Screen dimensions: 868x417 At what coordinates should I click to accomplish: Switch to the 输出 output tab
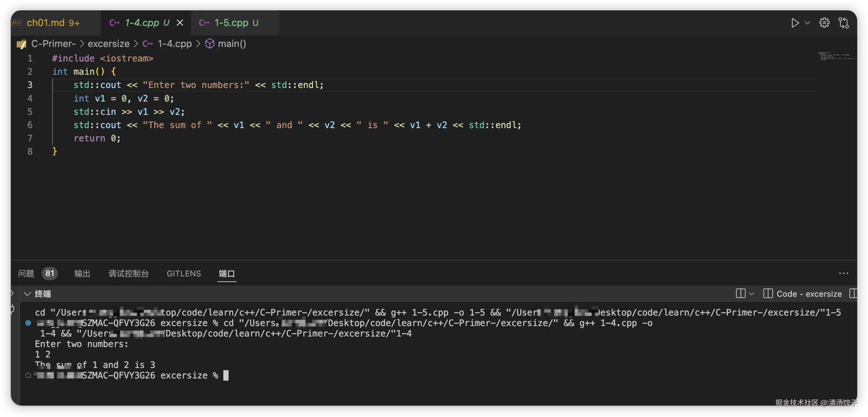click(82, 273)
